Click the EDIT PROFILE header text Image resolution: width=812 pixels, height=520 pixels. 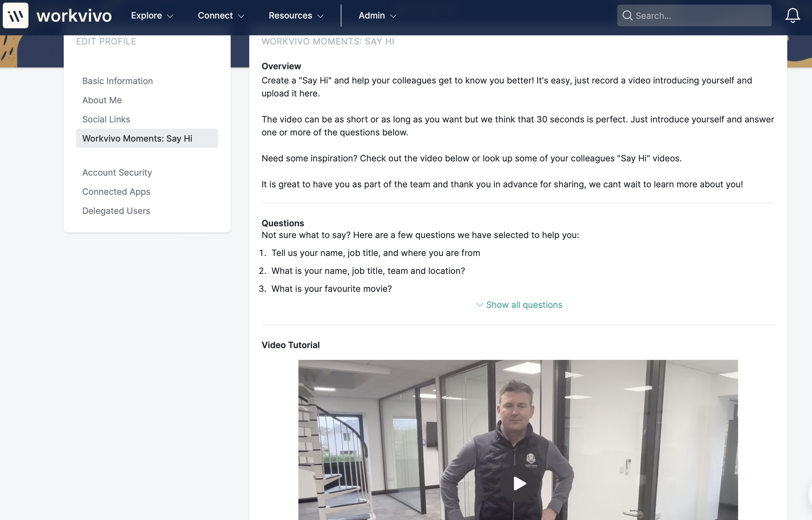coord(106,41)
